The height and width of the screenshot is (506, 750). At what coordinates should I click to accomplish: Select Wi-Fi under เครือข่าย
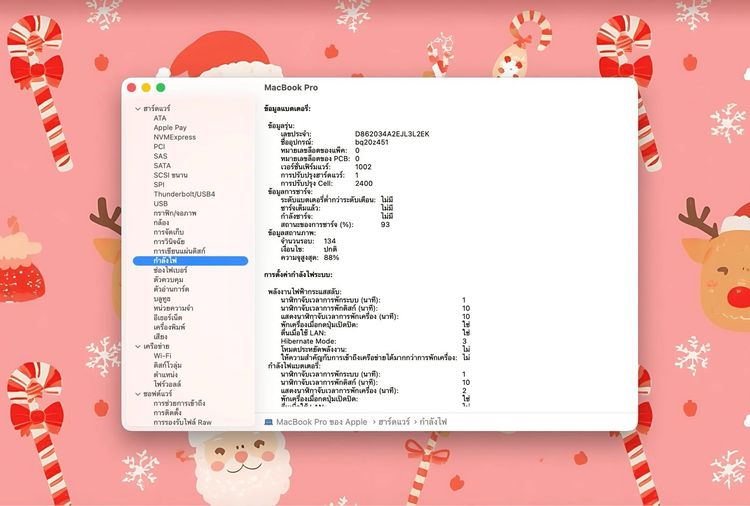coord(162,356)
